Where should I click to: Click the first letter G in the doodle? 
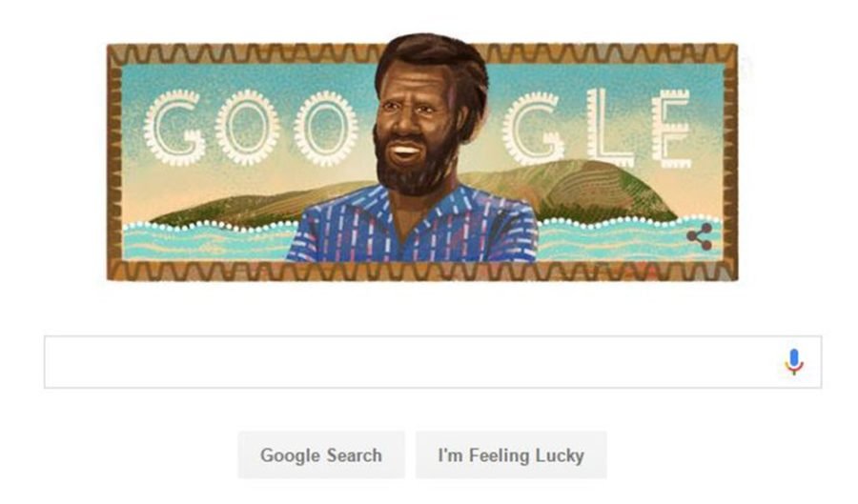pos(174,129)
